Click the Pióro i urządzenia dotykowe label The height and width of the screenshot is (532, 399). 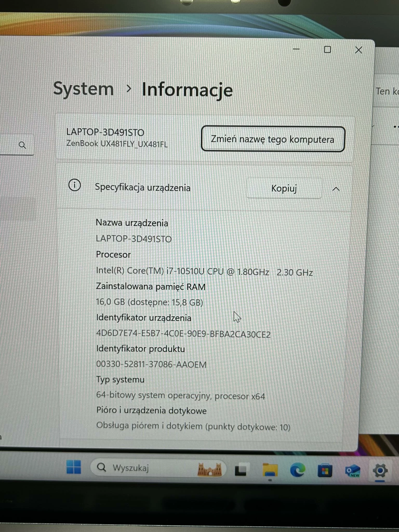point(151,410)
